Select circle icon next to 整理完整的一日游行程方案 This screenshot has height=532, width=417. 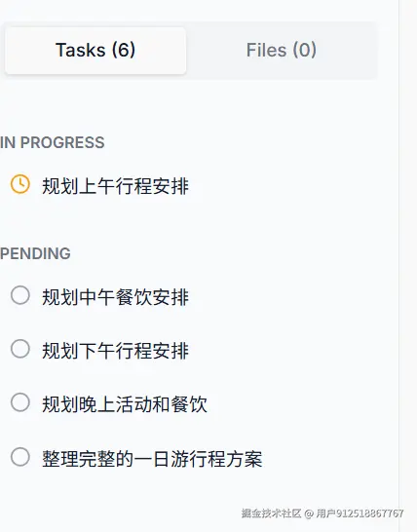click(20, 457)
